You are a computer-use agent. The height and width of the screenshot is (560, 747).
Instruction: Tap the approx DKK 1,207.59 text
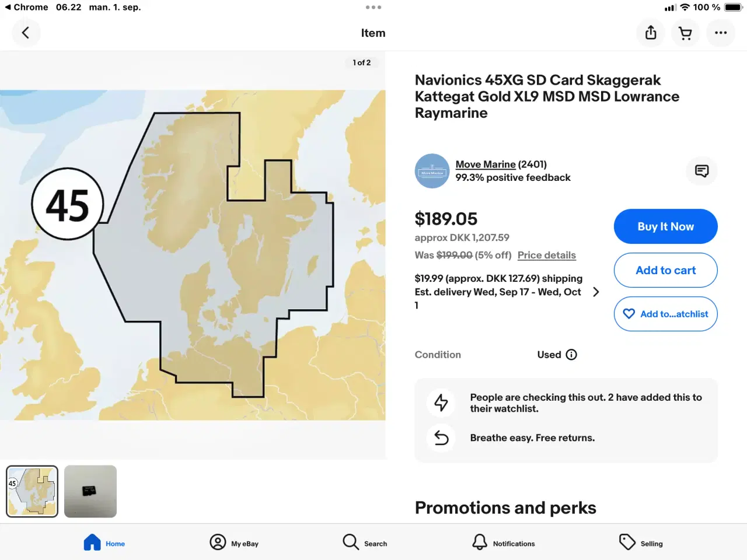coord(462,237)
